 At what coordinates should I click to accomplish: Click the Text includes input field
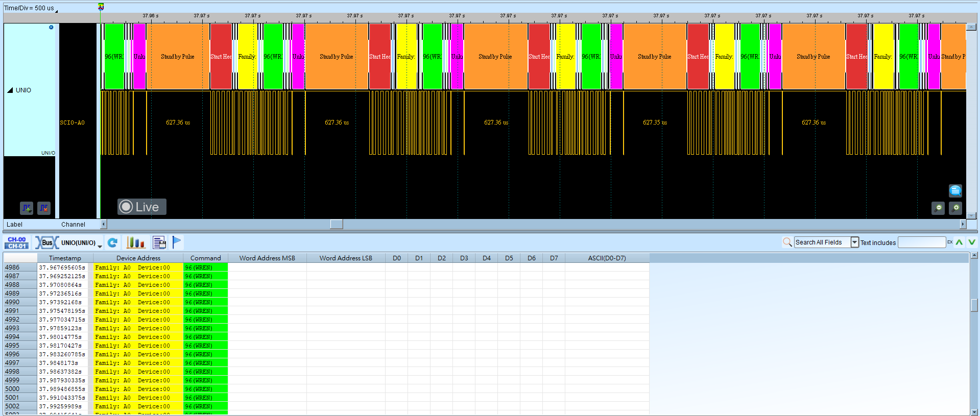point(921,242)
